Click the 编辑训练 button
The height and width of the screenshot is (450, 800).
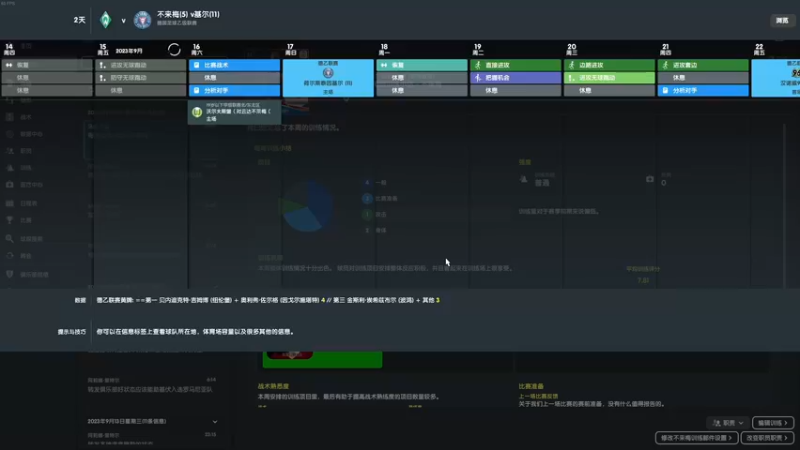[x=773, y=423]
